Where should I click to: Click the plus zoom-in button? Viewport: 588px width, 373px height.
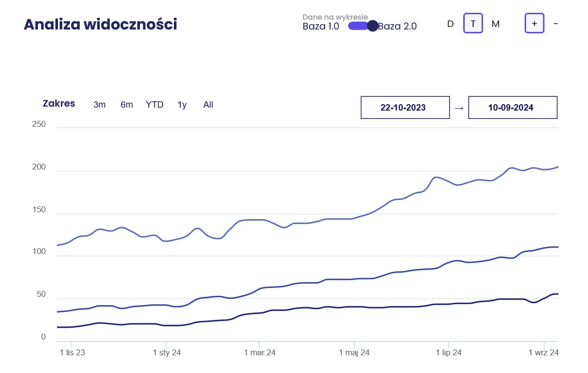tap(534, 24)
